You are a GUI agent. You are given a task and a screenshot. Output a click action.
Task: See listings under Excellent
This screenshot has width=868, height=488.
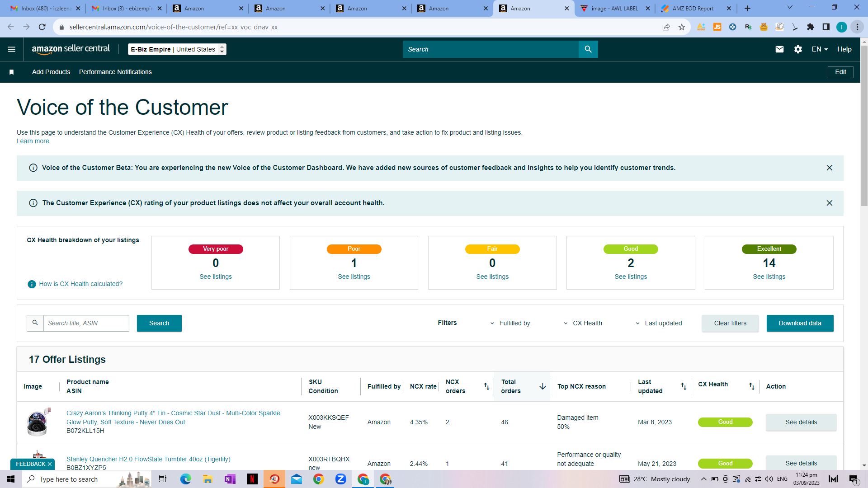(x=769, y=277)
